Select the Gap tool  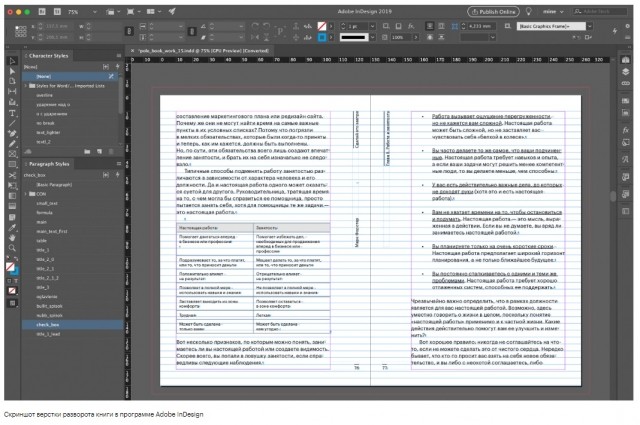(x=12, y=91)
